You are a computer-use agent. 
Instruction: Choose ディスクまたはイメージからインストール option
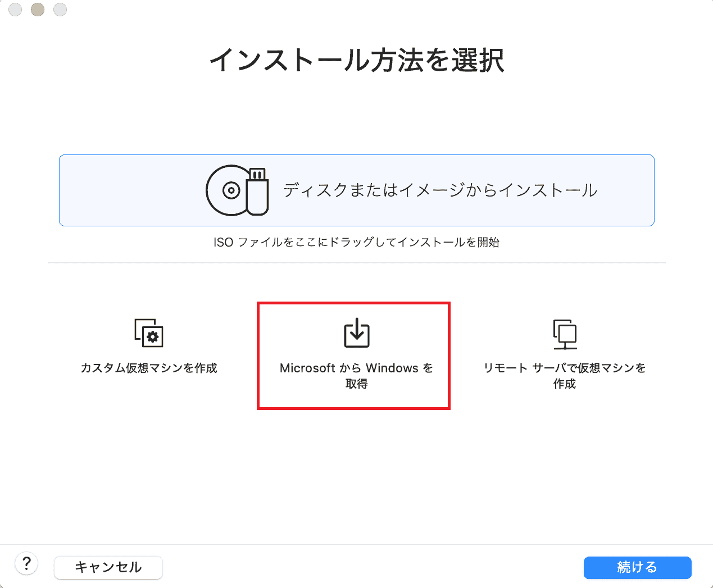click(357, 190)
